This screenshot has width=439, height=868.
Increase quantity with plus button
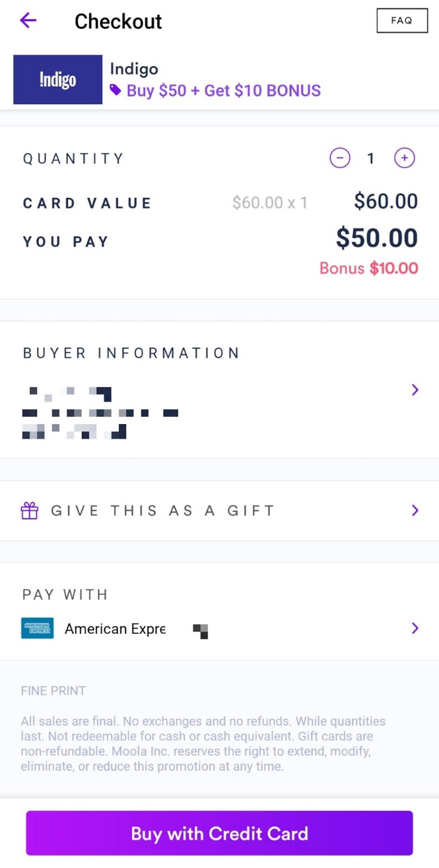pos(404,158)
